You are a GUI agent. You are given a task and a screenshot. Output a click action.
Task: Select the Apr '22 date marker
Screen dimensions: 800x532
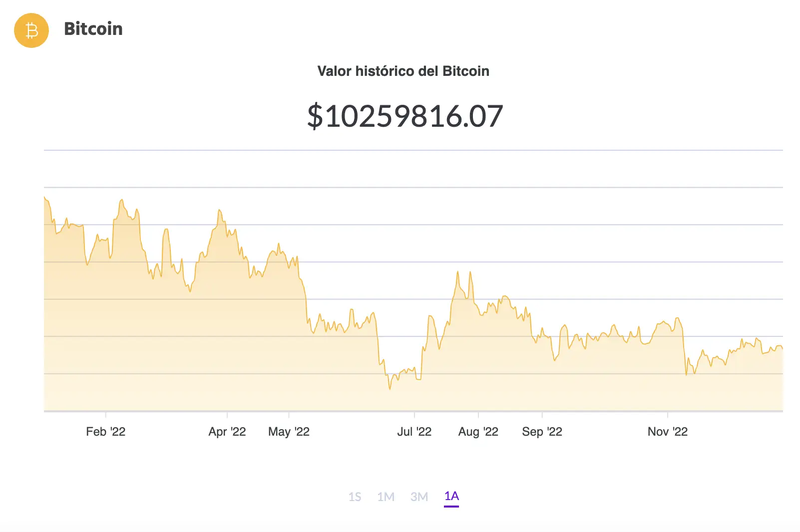point(228,431)
